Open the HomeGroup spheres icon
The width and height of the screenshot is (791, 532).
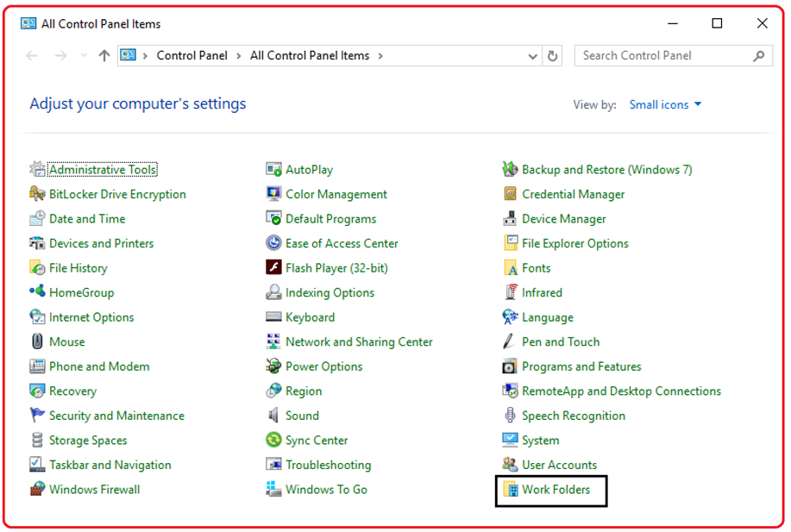coord(37,292)
